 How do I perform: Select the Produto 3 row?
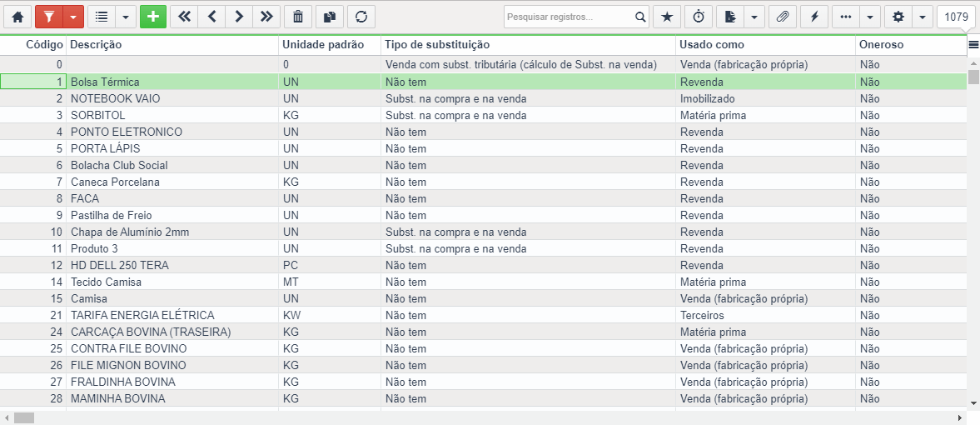483,248
